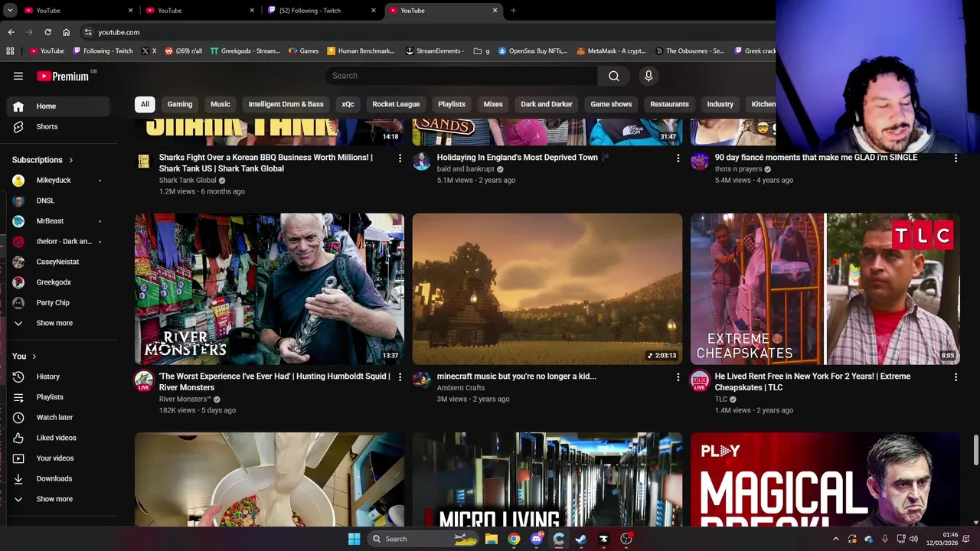This screenshot has width=980, height=551.
Task: Open site information icon in address bar
Action: point(88,32)
